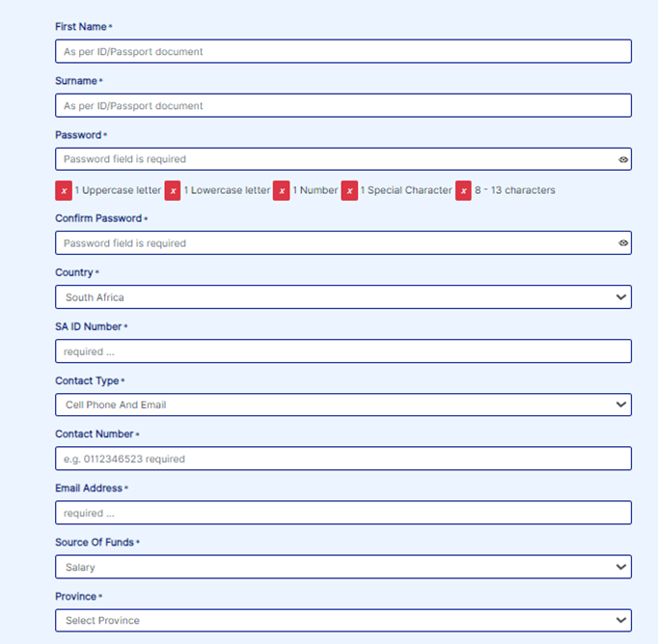658x644 pixels.
Task: Show password using Password field eye icon
Action: click(x=623, y=159)
